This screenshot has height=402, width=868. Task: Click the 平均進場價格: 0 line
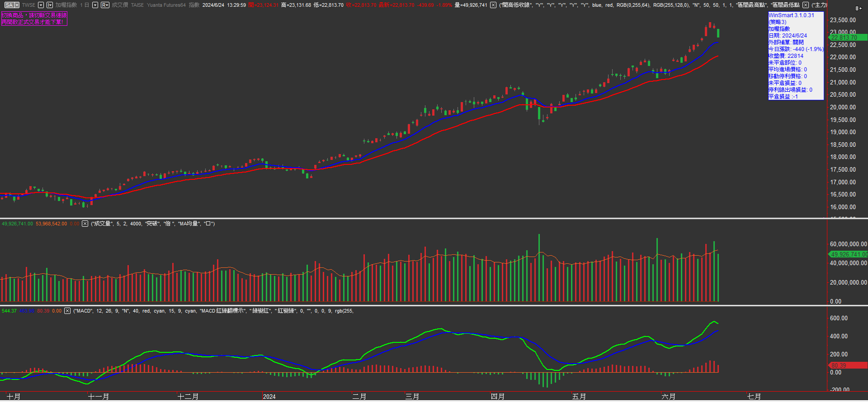click(788, 70)
